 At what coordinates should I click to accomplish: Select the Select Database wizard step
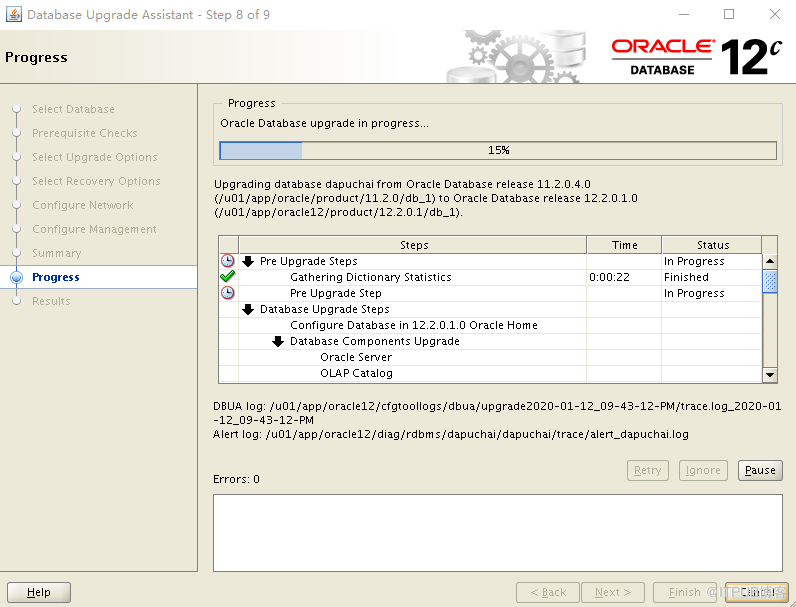73,109
